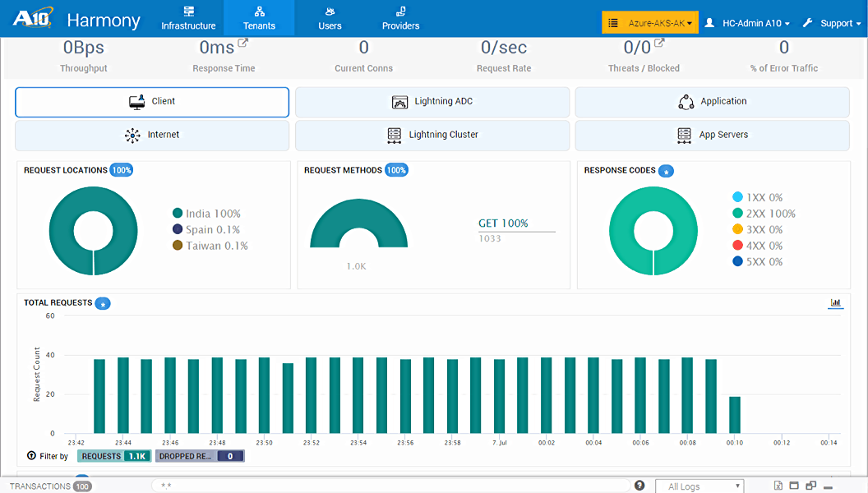Click the help question mark icon
The width and height of the screenshot is (868, 493).
tap(639, 486)
